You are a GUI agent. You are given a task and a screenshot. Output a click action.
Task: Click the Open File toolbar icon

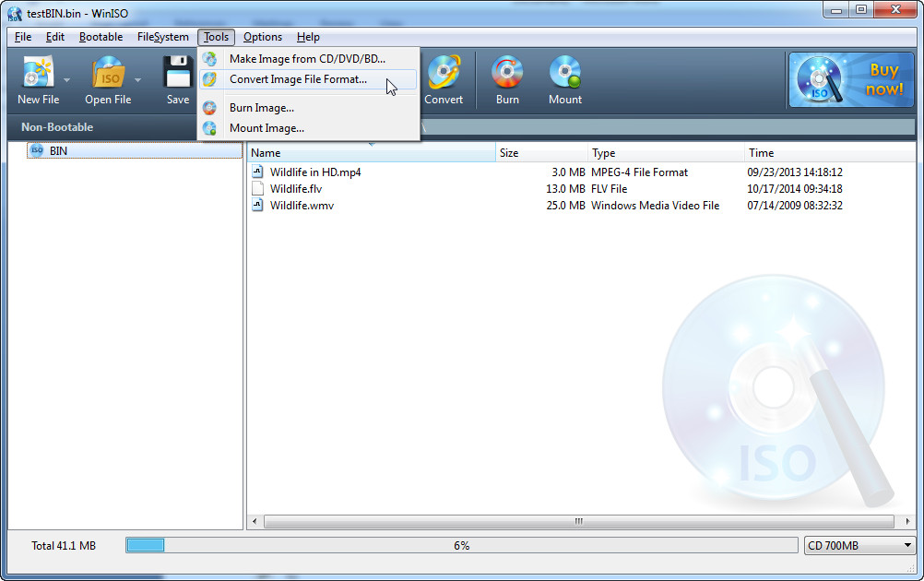108,72
